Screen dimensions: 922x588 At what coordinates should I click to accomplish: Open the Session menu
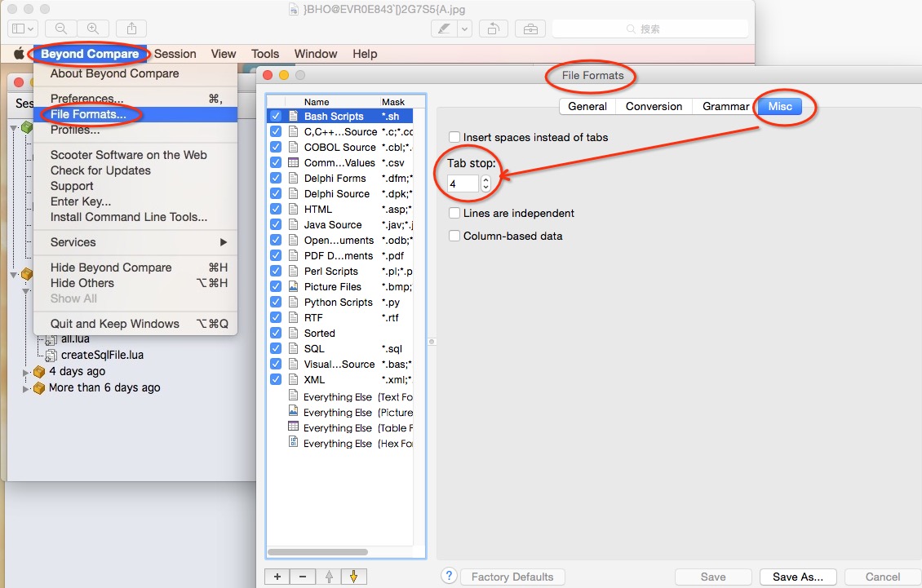(x=175, y=54)
